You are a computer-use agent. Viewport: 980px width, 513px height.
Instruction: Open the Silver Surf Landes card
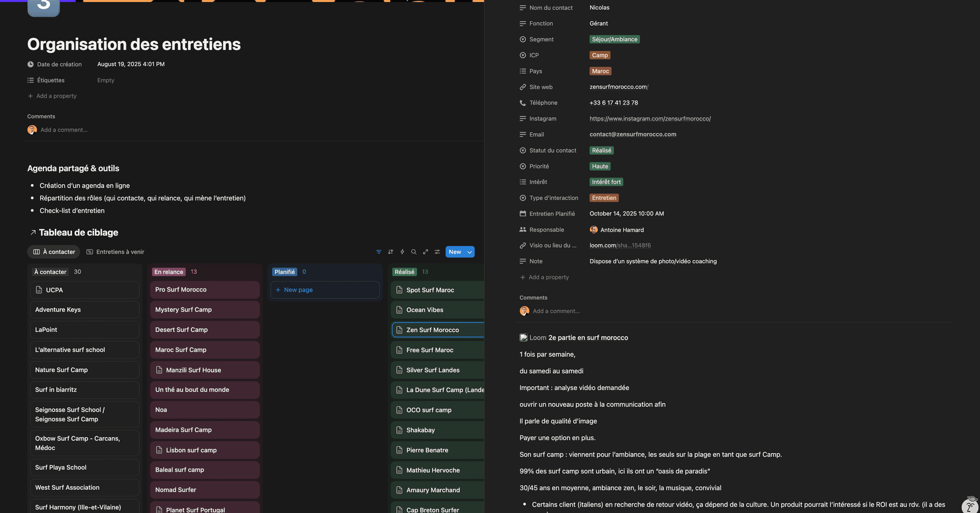point(437,370)
